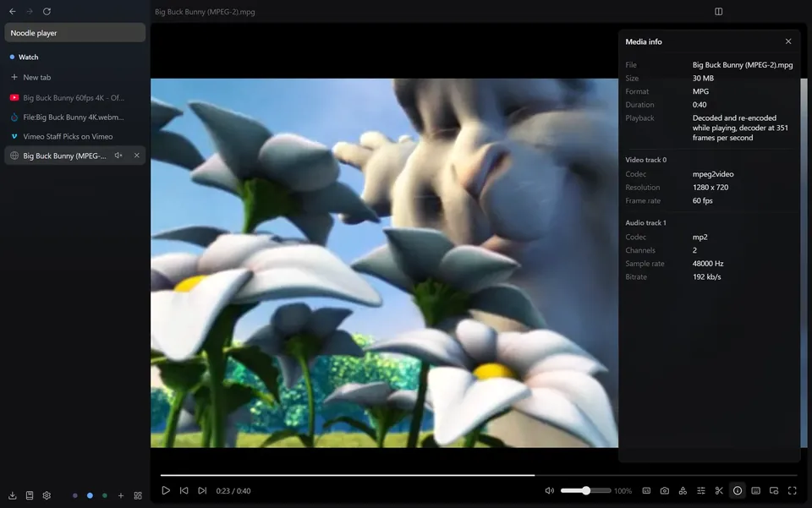Viewport: 812px width, 508px height.
Task: Open the downloads icon in sidebar
Action: coord(13,495)
